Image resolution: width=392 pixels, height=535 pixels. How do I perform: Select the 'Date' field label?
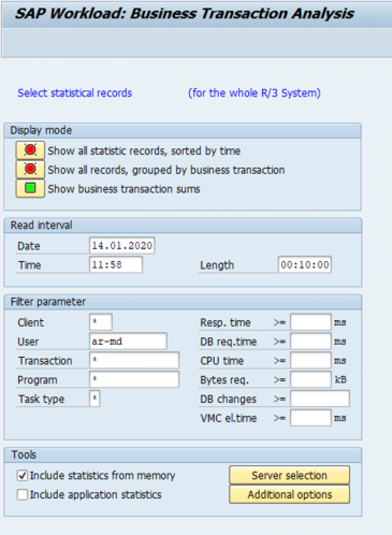pyautogui.click(x=29, y=246)
